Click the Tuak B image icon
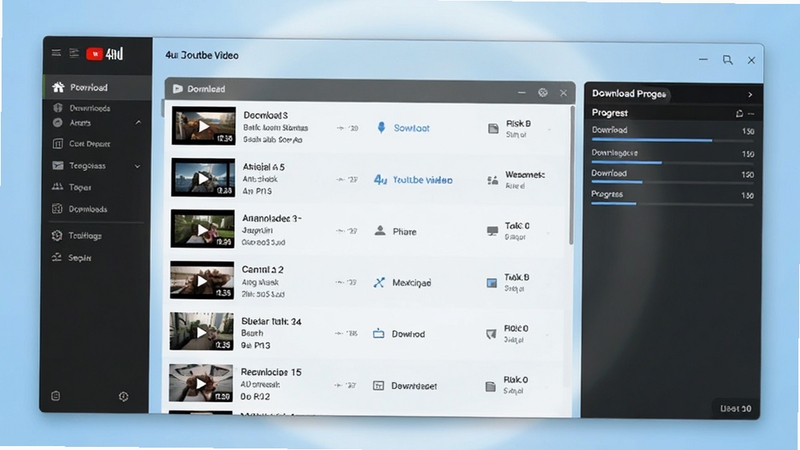The width and height of the screenshot is (800, 450). tap(491, 283)
